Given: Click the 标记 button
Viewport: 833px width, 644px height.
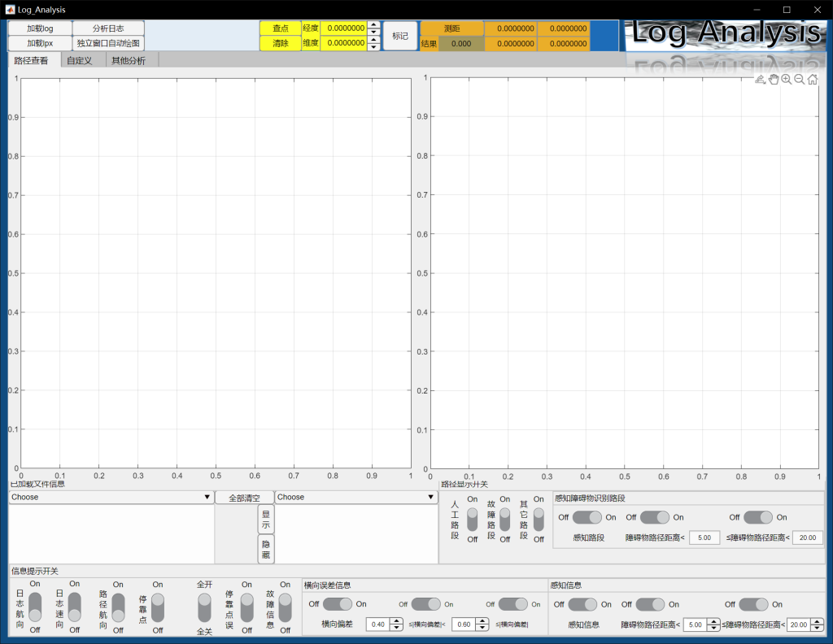Looking at the screenshot, I should pos(399,36).
